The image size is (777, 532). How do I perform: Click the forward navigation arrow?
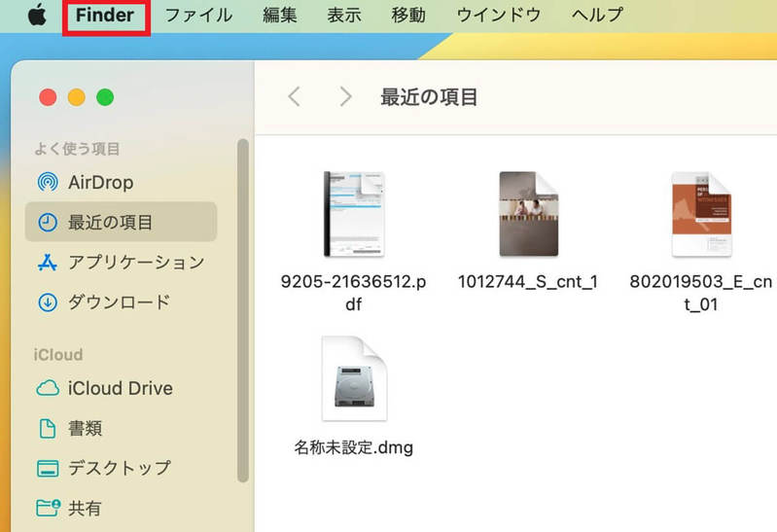[345, 96]
